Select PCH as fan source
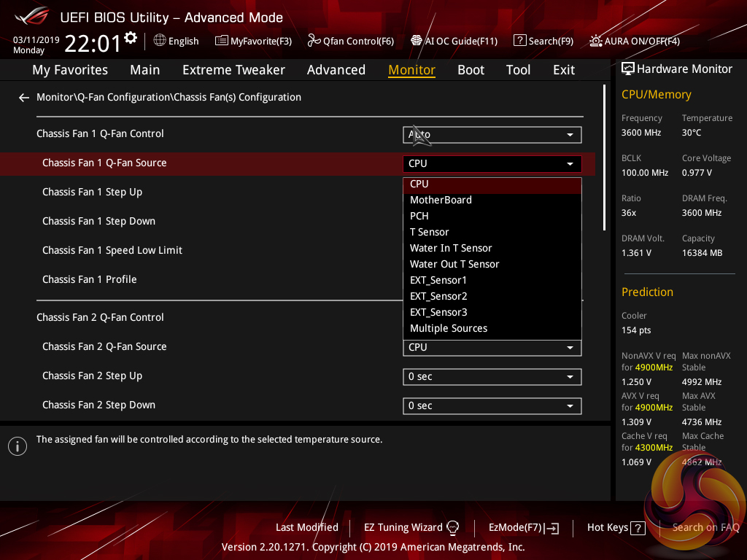The width and height of the screenshot is (747, 560). pos(492,216)
